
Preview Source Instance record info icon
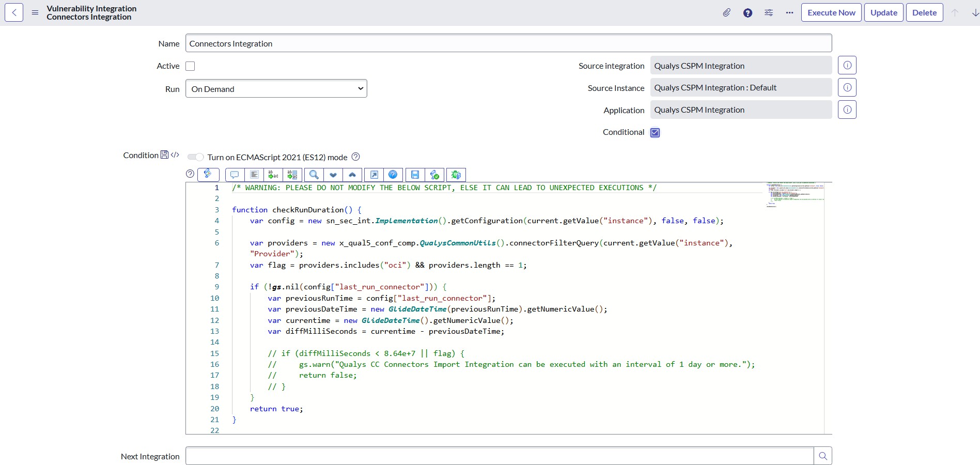(847, 87)
